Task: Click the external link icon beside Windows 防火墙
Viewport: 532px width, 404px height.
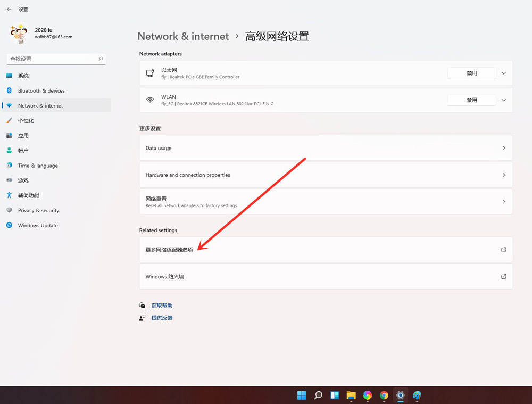Action: [x=503, y=276]
